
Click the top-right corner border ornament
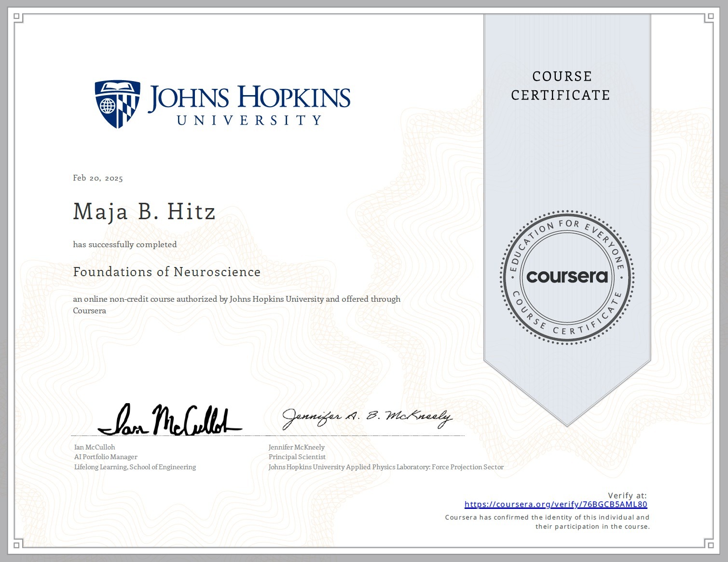tap(709, 17)
